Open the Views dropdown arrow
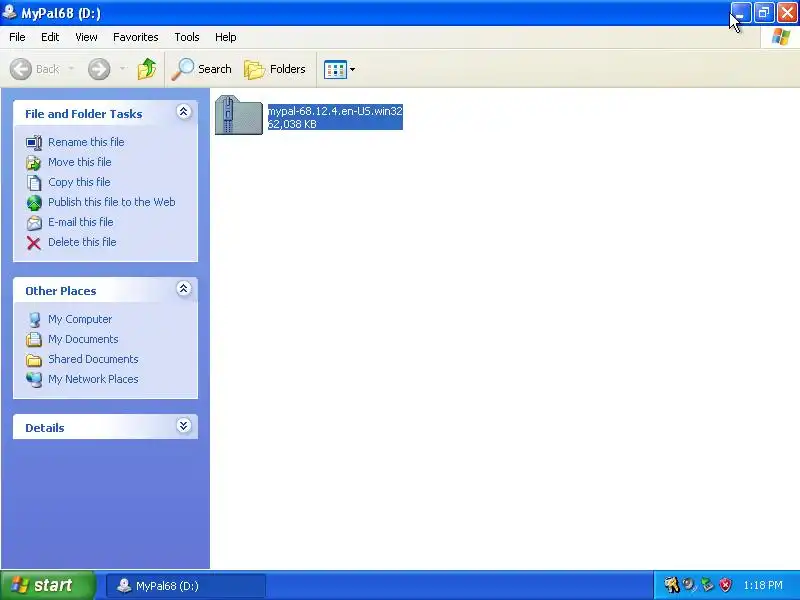 (353, 69)
